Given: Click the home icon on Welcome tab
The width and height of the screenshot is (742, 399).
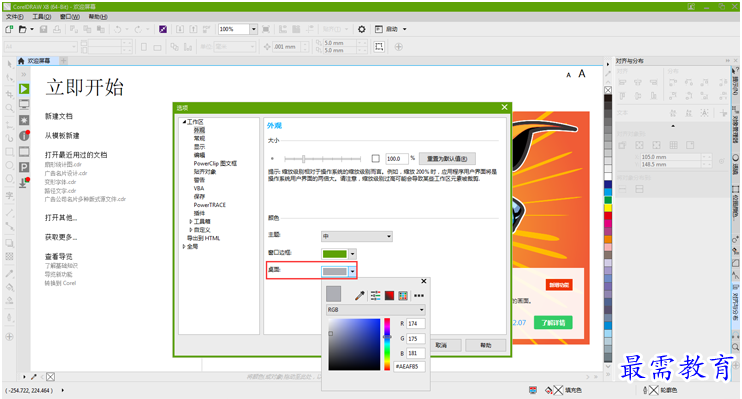Looking at the screenshot, I should pyautogui.click(x=21, y=61).
